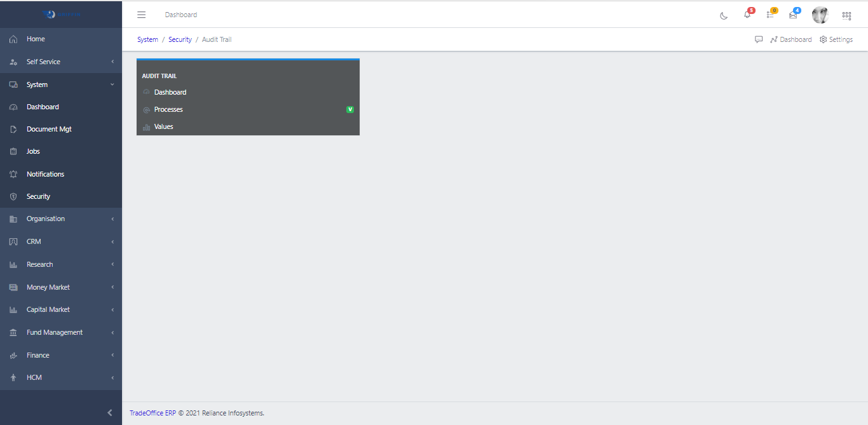Expand the Money Market menu
Screen dimensions: 868x425
click(48, 287)
